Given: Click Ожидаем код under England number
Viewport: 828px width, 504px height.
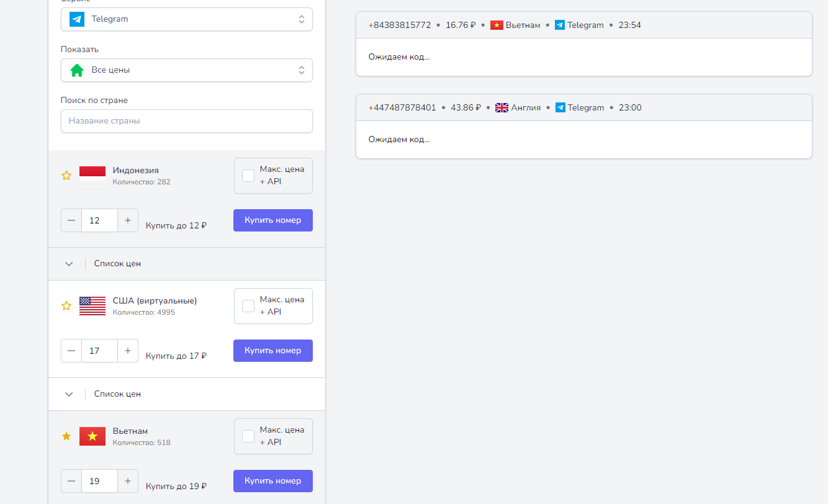Looking at the screenshot, I should pyautogui.click(x=399, y=140).
